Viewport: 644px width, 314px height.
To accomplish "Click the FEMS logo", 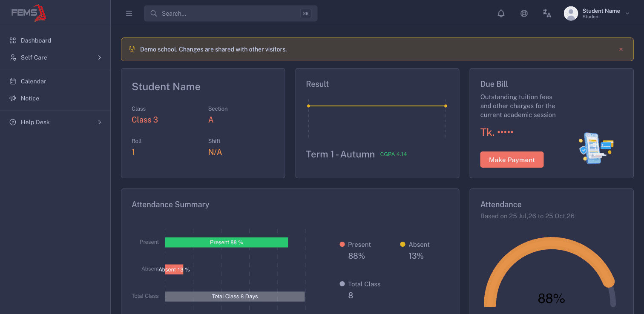I will tap(29, 13).
